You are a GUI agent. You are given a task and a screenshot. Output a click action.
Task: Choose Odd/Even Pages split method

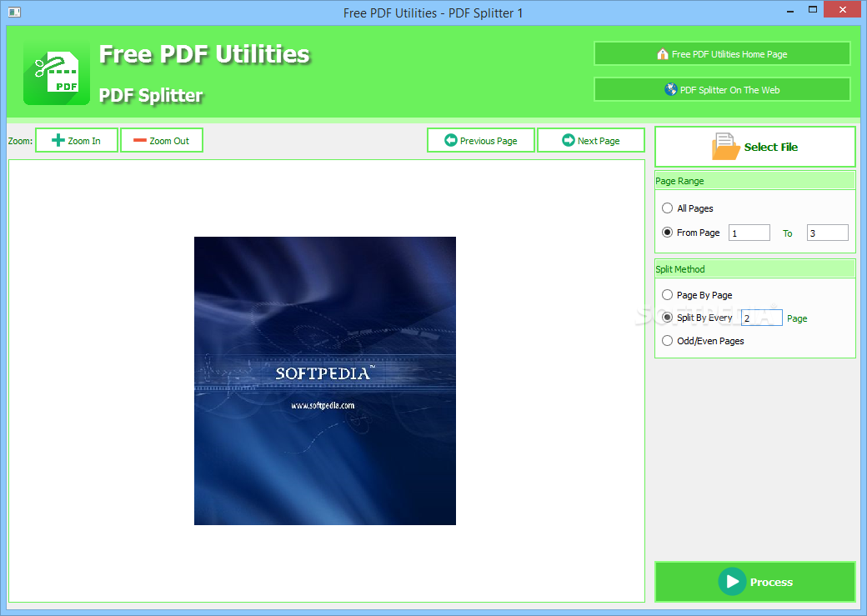[x=668, y=341]
